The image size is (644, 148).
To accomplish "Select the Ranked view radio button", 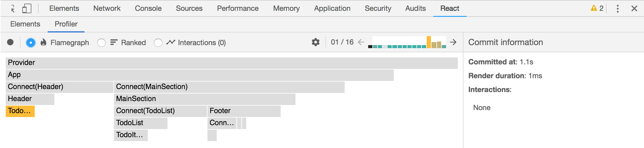I will (101, 43).
